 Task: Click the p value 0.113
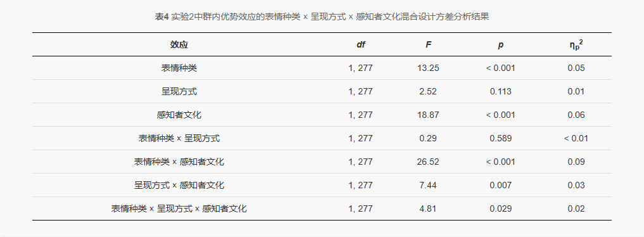[501, 92]
